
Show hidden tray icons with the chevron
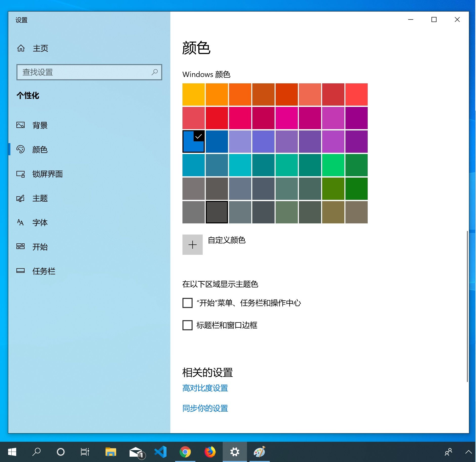tap(468, 452)
